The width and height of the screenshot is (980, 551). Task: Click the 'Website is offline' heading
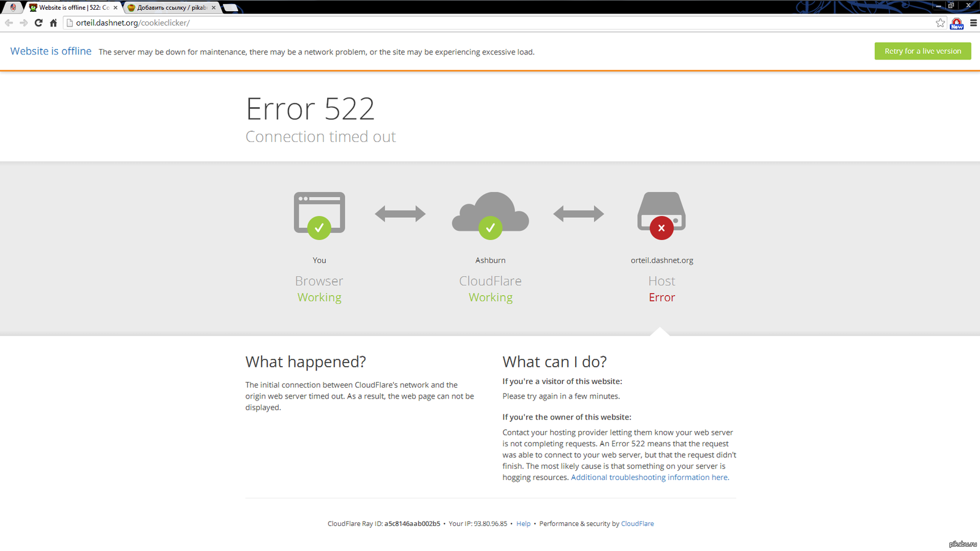51,51
